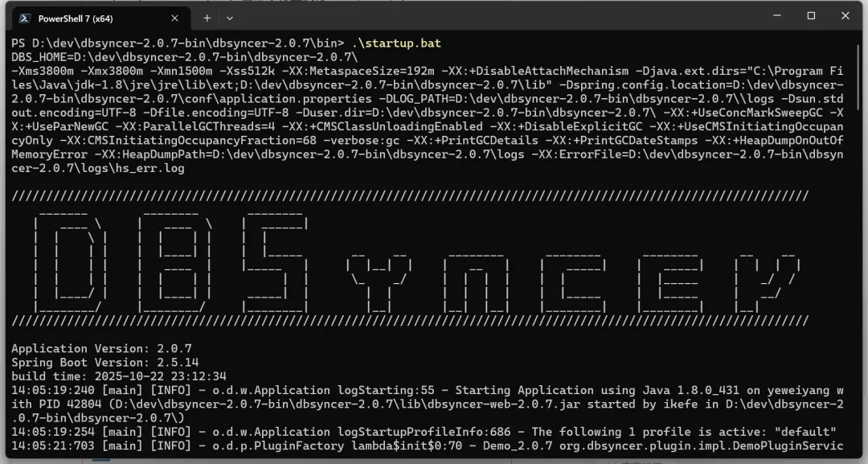Click the 14:05:19:240 log timestamp

pyautogui.click(x=52, y=390)
